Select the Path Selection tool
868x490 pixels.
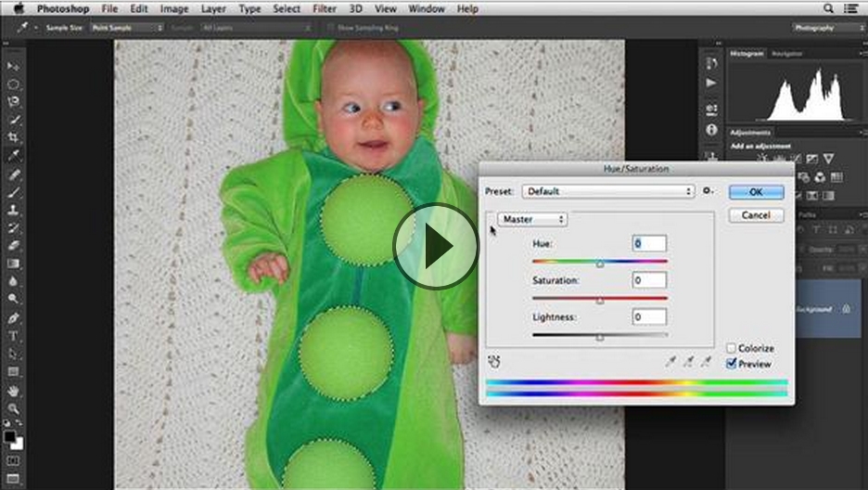pos(13,354)
